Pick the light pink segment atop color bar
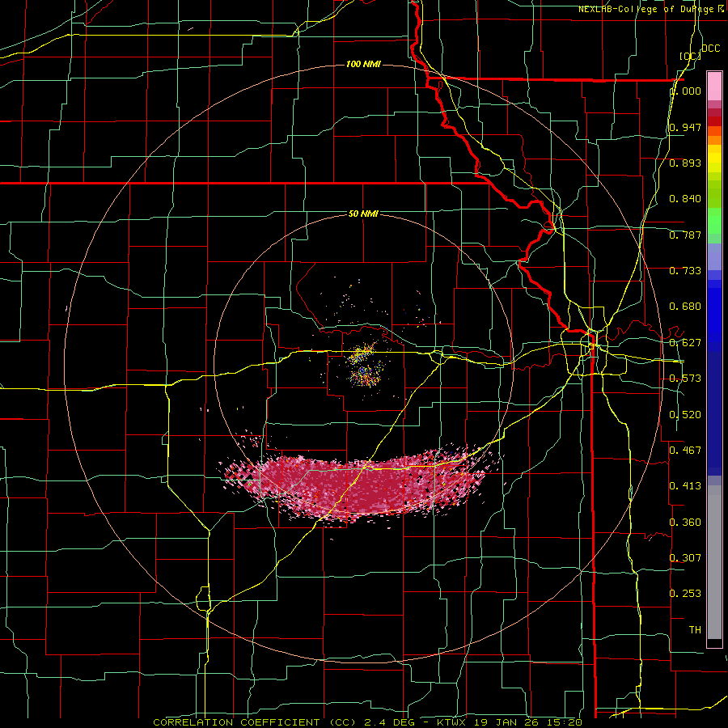Image resolution: width=728 pixels, height=728 pixels. [x=714, y=86]
